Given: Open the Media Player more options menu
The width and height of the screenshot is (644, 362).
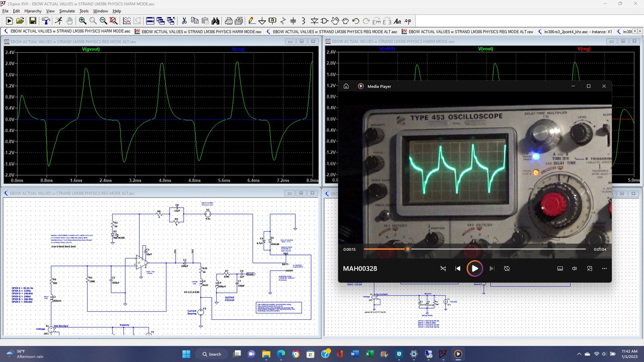Looking at the screenshot, I should [x=604, y=268].
